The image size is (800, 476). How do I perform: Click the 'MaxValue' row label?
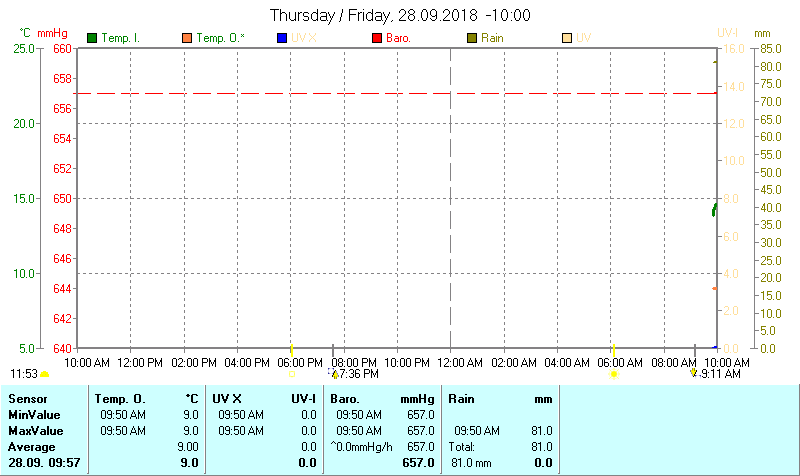[x=36, y=431]
